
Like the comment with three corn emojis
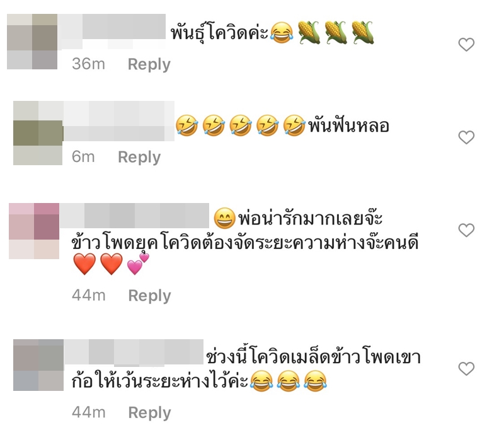pos(466,45)
